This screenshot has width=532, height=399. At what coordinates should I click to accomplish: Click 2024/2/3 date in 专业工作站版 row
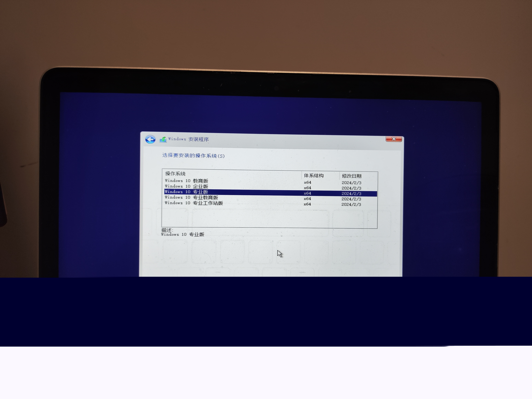(x=351, y=204)
